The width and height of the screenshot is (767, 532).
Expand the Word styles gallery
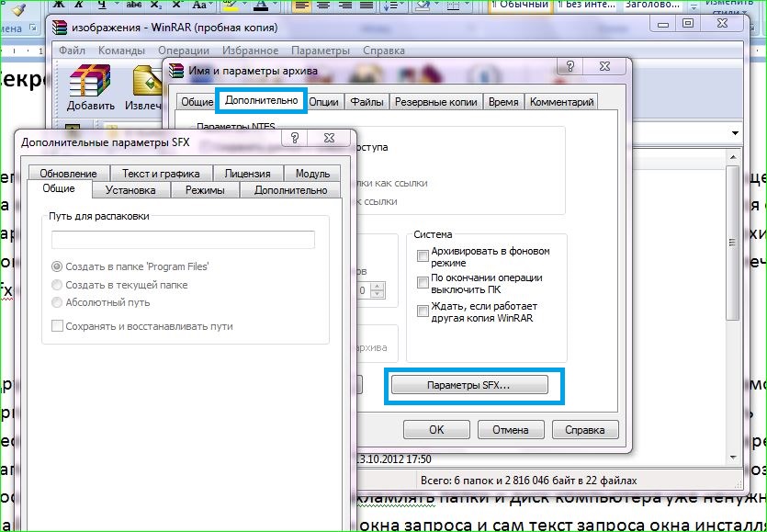[694, 6]
